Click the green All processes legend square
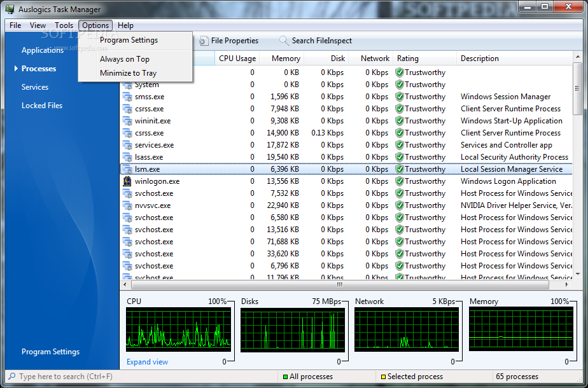This screenshot has width=588, height=388. click(x=285, y=377)
